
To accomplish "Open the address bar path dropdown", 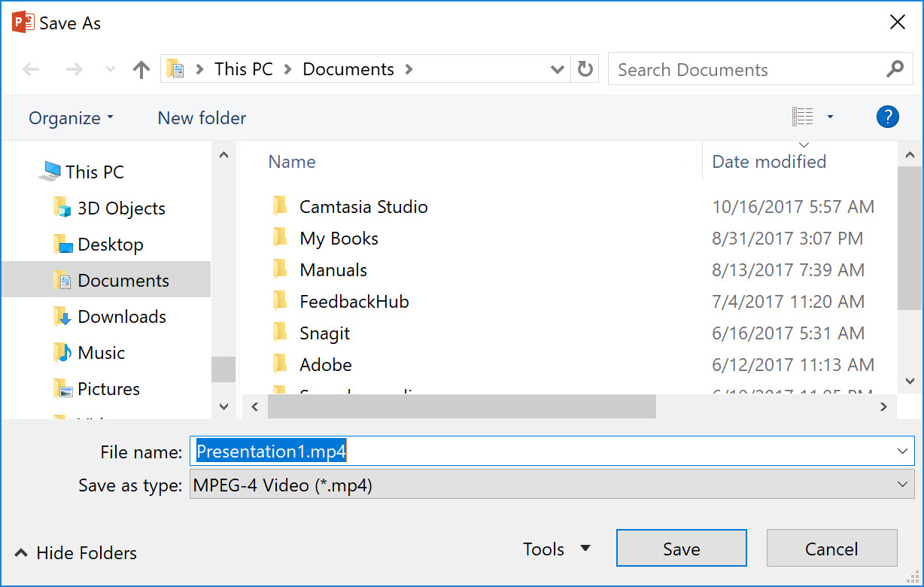I will pos(558,70).
